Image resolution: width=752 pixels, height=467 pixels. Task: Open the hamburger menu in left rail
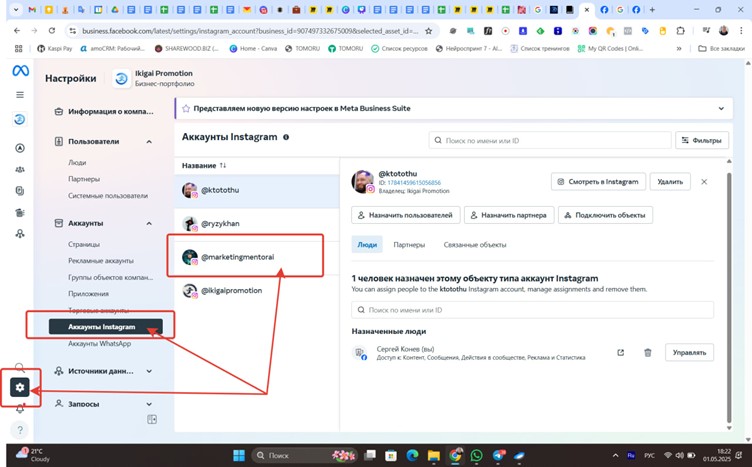coord(20,95)
